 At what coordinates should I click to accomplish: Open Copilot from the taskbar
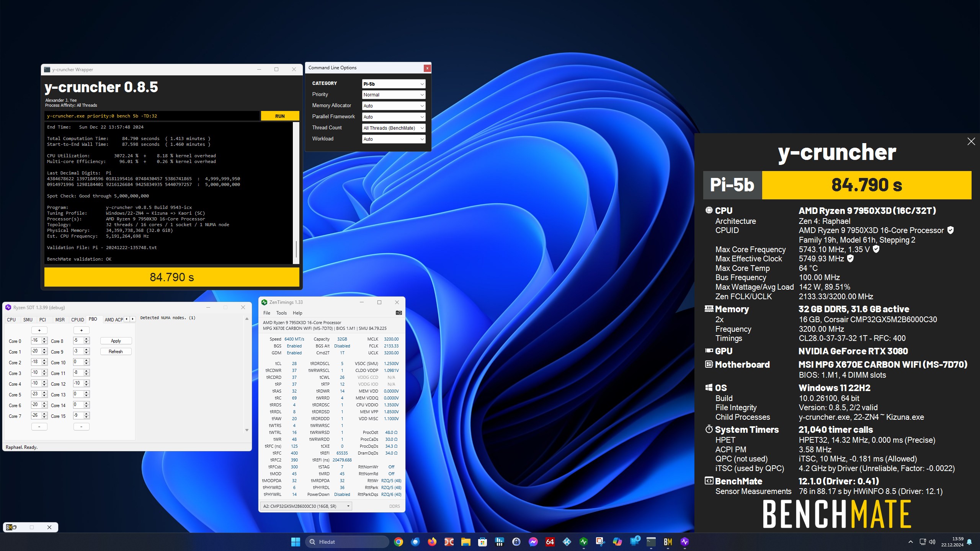tap(617, 542)
